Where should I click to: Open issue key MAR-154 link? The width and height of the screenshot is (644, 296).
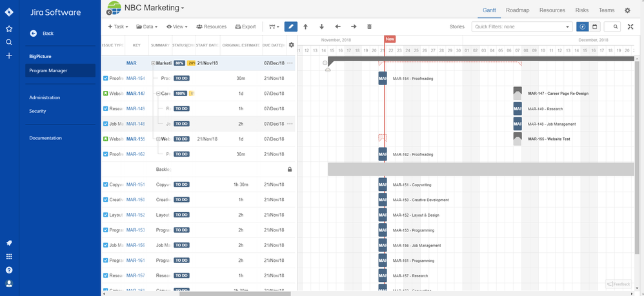(x=136, y=79)
